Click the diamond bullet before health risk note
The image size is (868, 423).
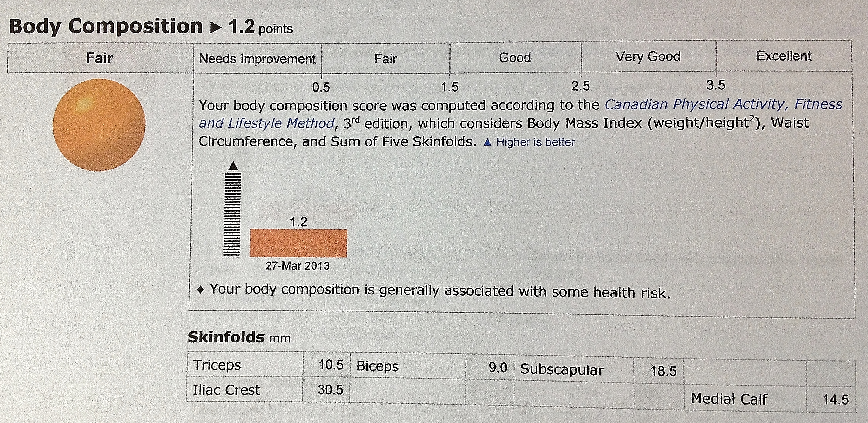[201, 290]
